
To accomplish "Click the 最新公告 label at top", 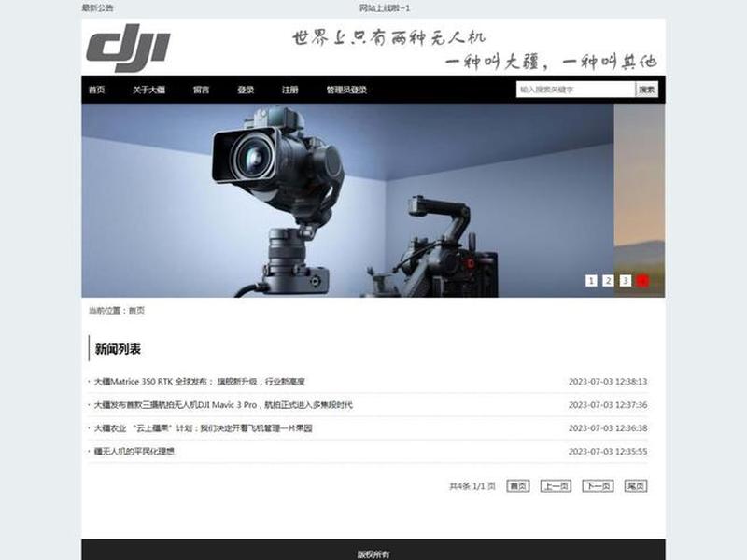I will click(98, 8).
